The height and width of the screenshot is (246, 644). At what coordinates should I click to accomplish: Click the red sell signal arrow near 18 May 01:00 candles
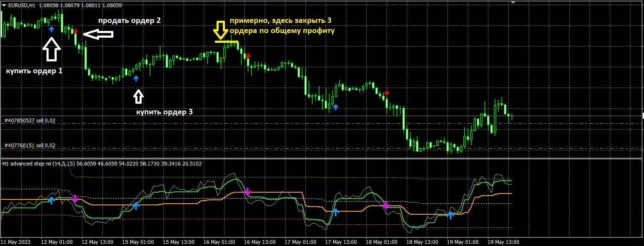(x=386, y=93)
